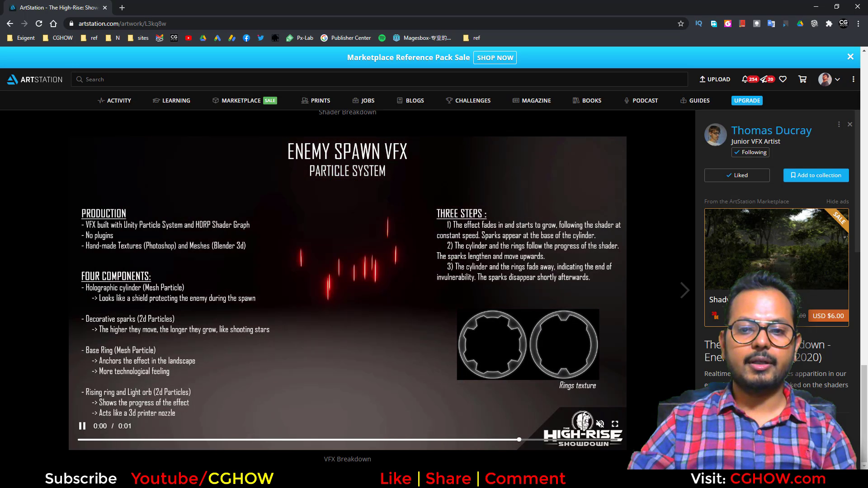Open the shopping cart
This screenshot has width=868, height=488.
802,79
